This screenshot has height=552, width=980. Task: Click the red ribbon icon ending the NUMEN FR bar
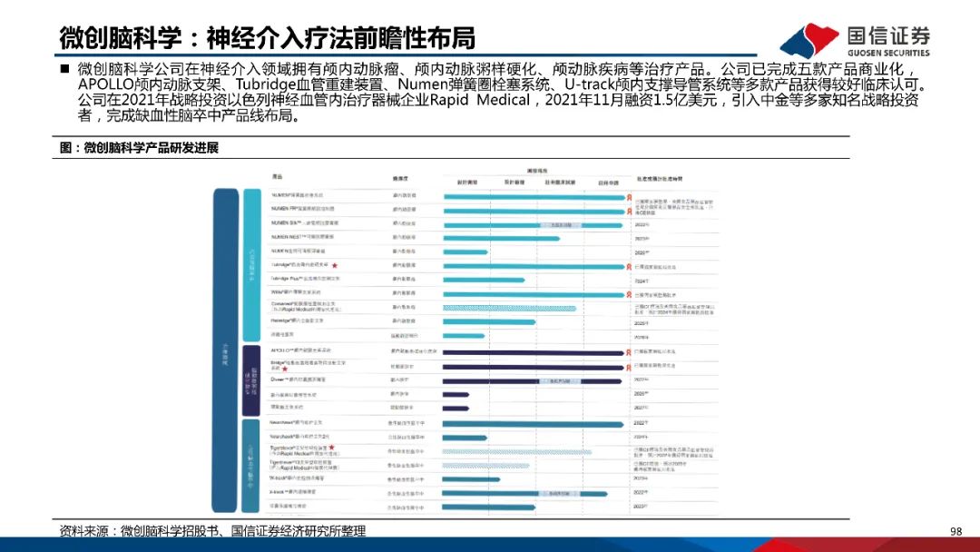point(628,212)
